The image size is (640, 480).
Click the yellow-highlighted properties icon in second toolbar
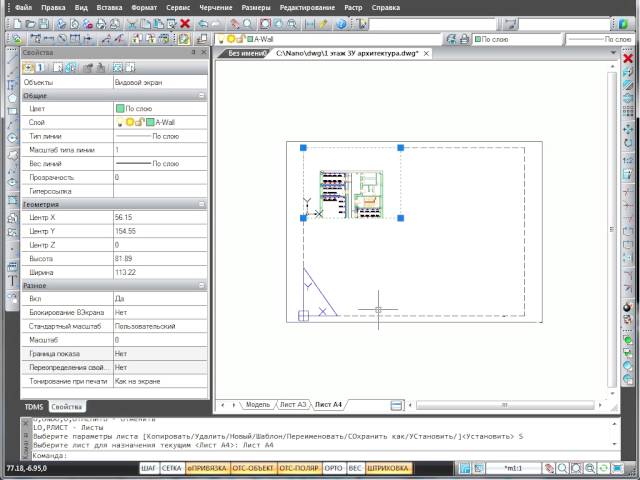[184, 39]
